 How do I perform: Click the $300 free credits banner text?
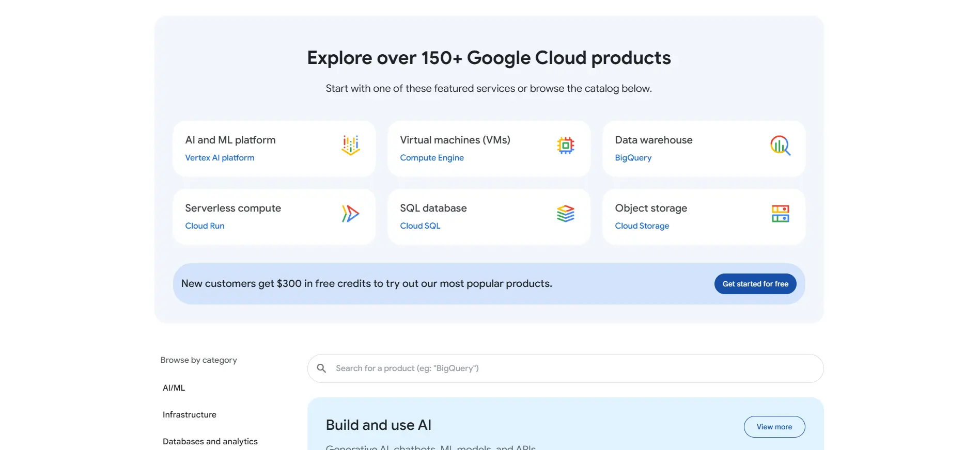[x=366, y=284]
